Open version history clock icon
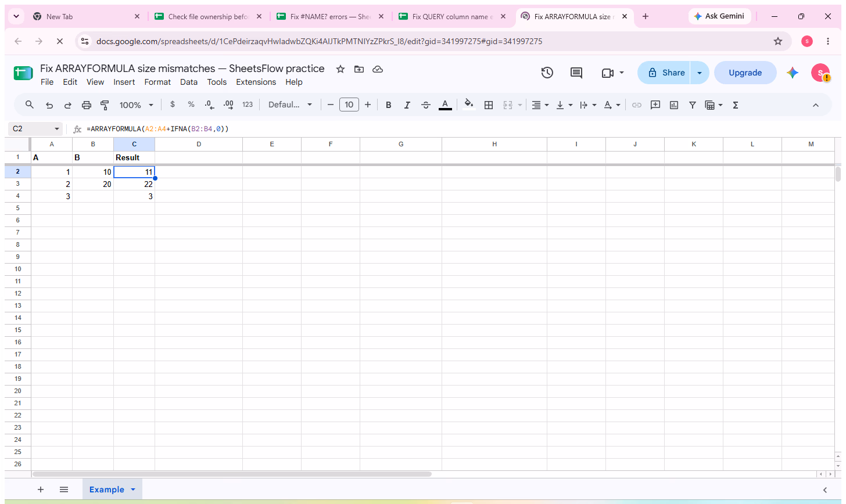846x504 pixels. [x=547, y=73]
